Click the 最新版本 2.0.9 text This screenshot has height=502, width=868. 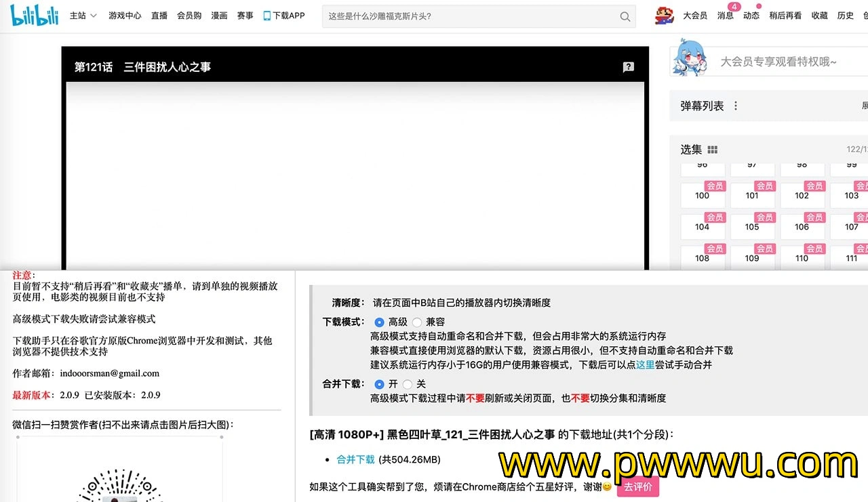tap(46, 395)
